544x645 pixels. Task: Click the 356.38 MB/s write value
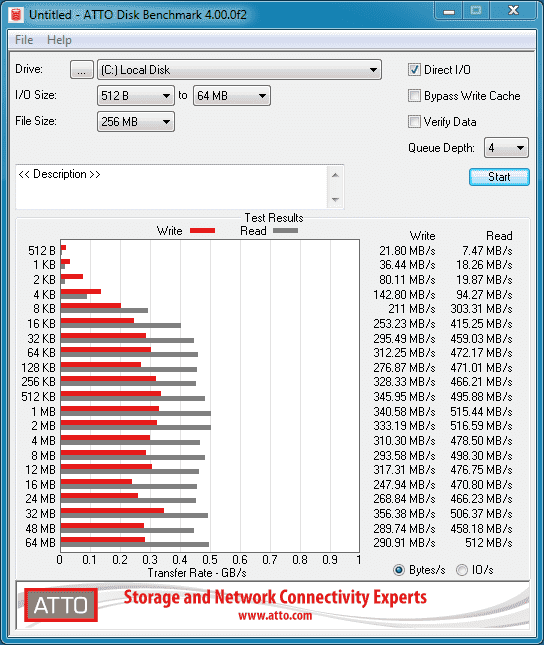coord(404,513)
